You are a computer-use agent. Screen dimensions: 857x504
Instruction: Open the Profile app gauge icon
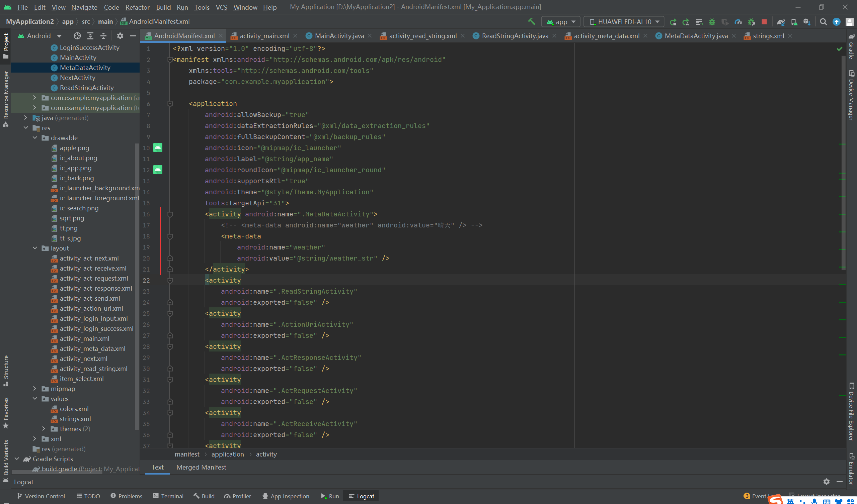[738, 22]
